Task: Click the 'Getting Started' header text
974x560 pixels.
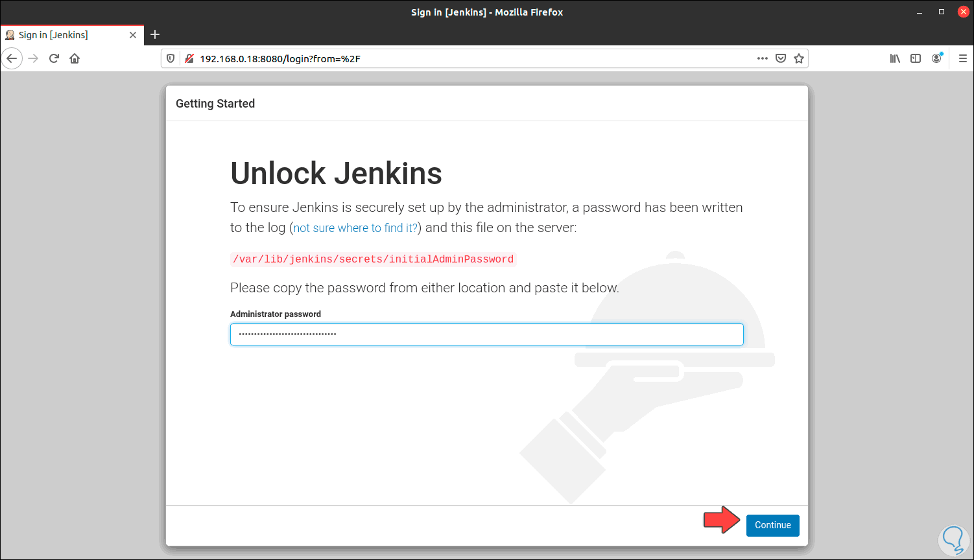Action: coord(215,104)
